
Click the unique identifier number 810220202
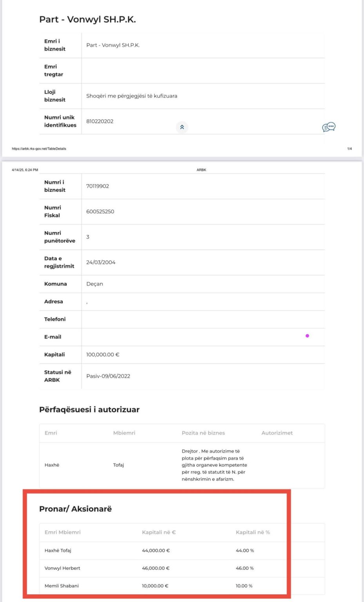[100, 121]
